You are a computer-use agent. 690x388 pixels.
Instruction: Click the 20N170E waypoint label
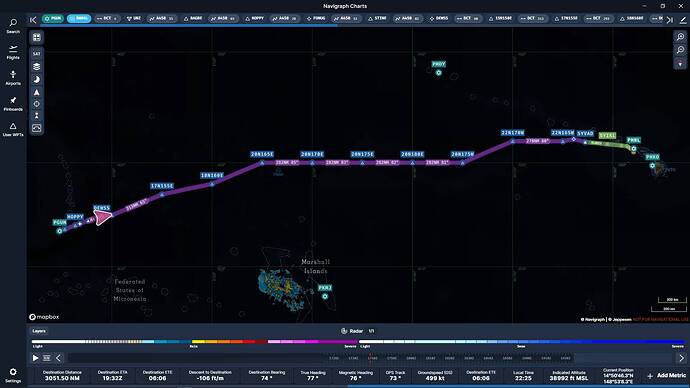[x=312, y=154]
